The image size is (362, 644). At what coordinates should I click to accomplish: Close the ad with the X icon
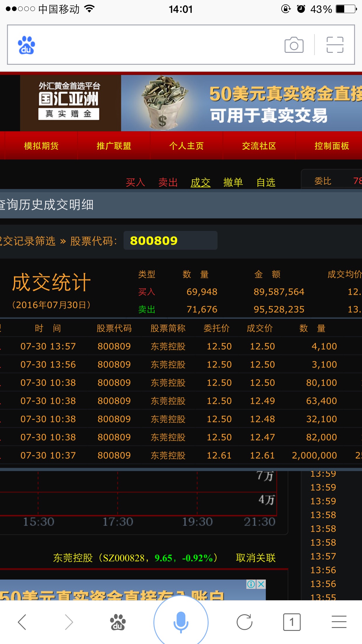pyautogui.click(x=261, y=584)
